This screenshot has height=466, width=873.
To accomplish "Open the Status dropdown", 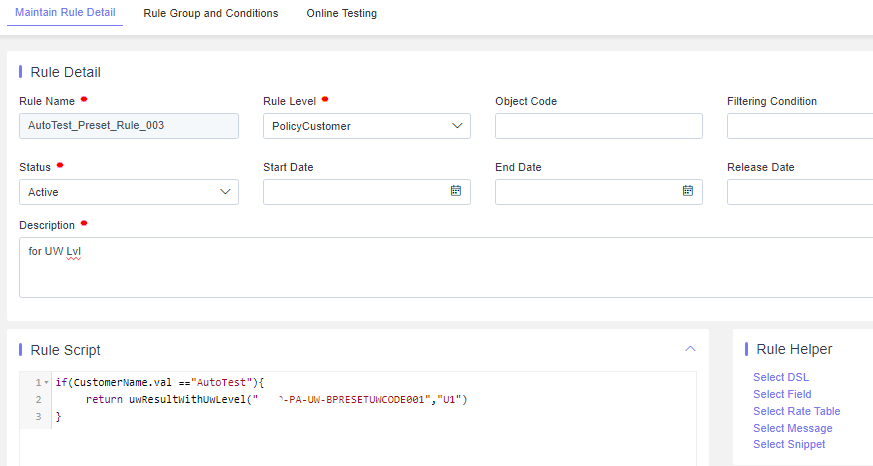I will coord(129,192).
